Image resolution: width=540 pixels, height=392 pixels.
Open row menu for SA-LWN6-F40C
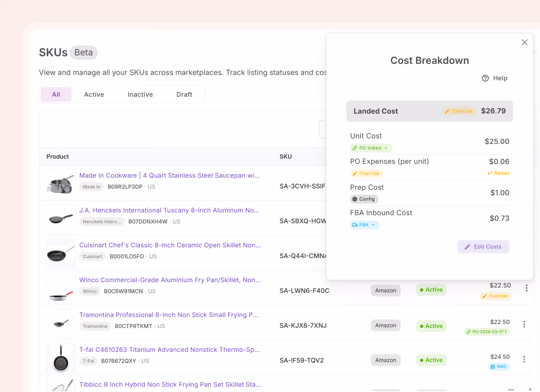[527, 288]
